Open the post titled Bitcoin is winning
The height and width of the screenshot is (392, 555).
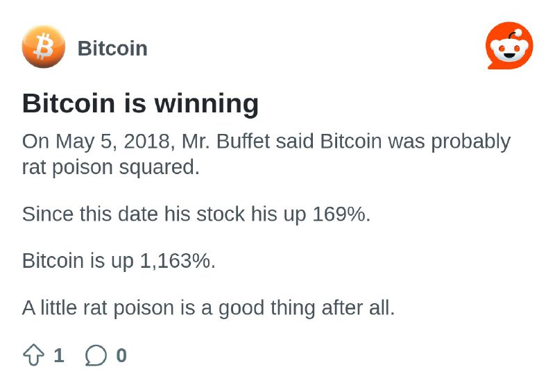point(140,103)
